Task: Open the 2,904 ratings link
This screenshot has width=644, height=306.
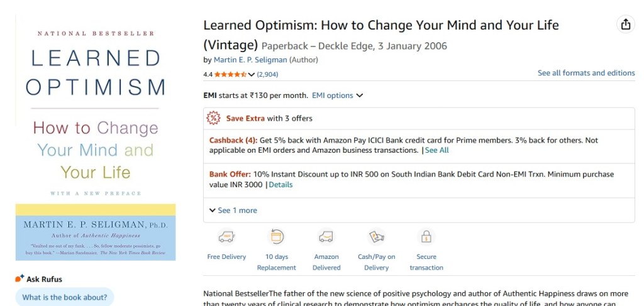Action: (267, 74)
